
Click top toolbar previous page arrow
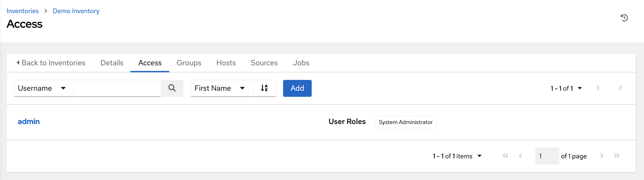pyautogui.click(x=598, y=88)
